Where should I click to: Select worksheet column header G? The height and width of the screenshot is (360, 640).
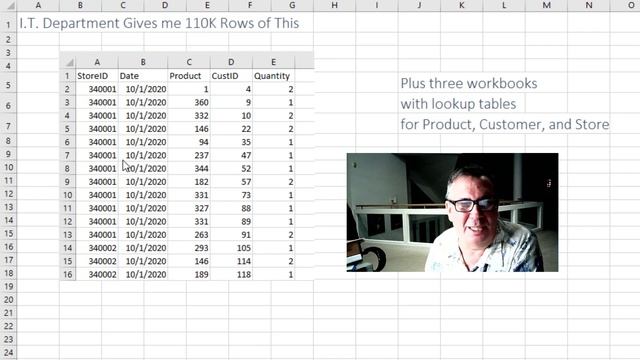[x=292, y=5]
